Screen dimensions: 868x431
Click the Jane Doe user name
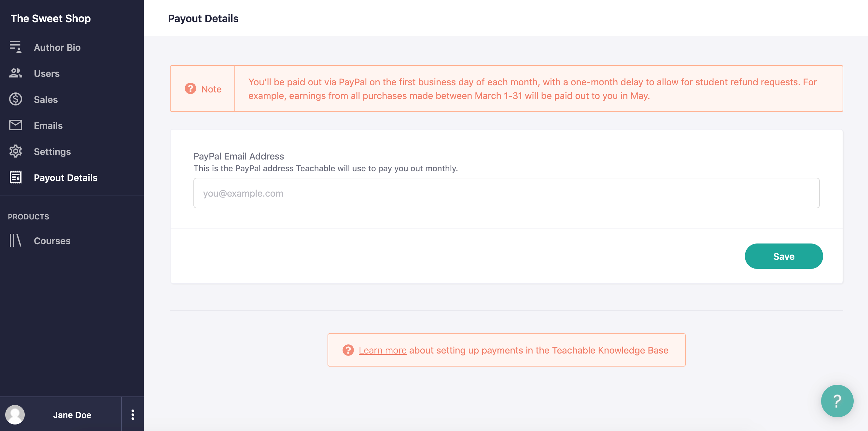[72, 415]
